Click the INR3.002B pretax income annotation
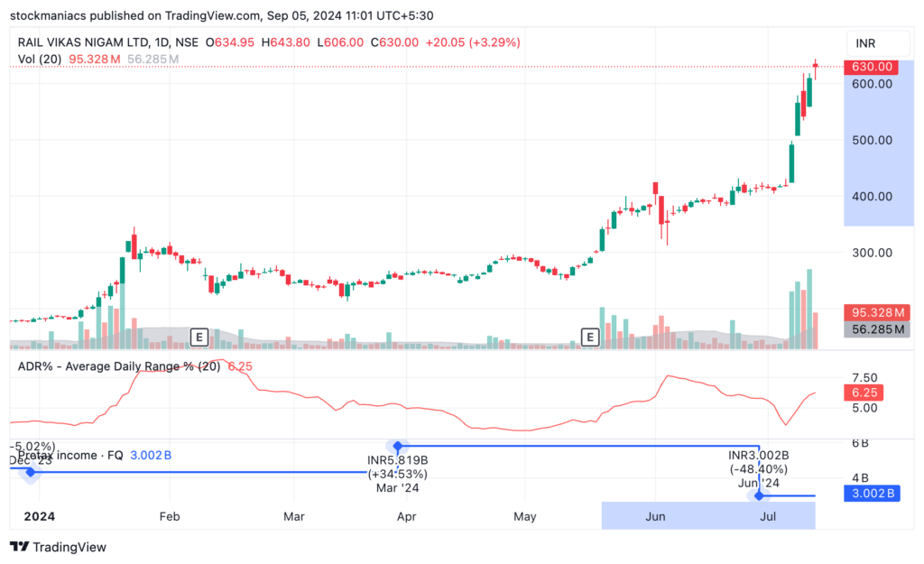The width and height of the screenshot is (924, 564). tap(758, 455)
